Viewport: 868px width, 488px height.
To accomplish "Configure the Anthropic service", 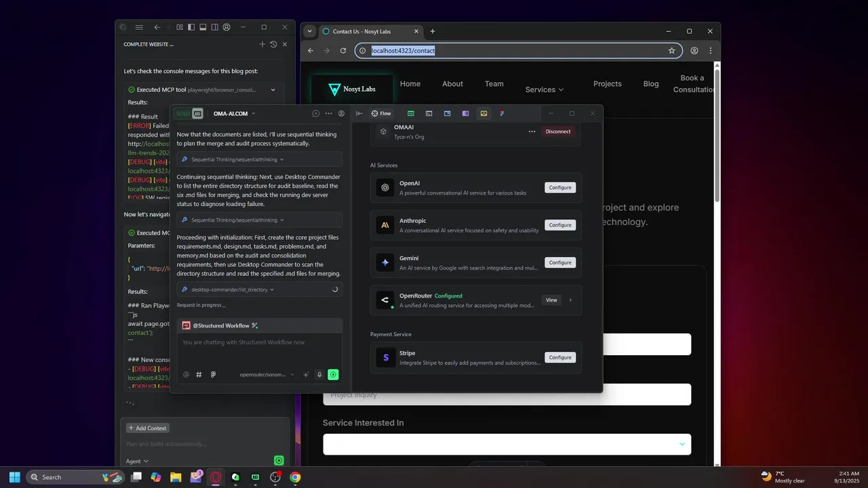I will (x=560, y=225).
